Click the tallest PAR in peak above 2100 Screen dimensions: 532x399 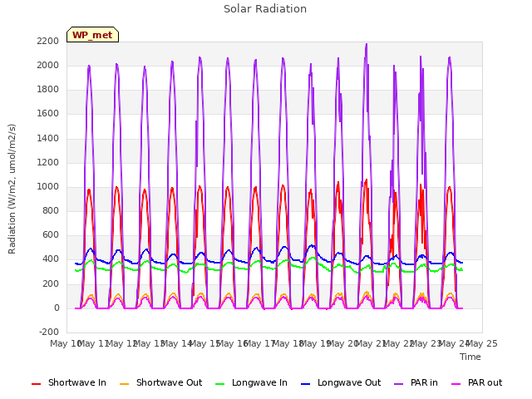tap(367, 44)
